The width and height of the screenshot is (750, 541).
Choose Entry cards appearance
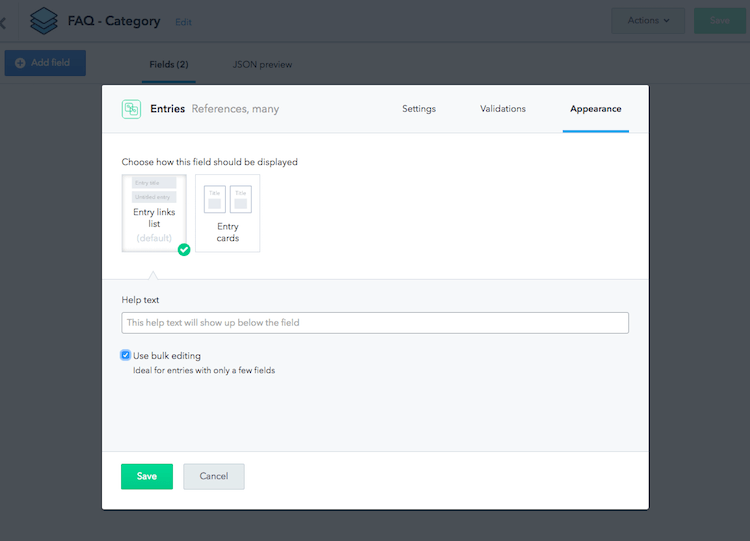[228, 213]
